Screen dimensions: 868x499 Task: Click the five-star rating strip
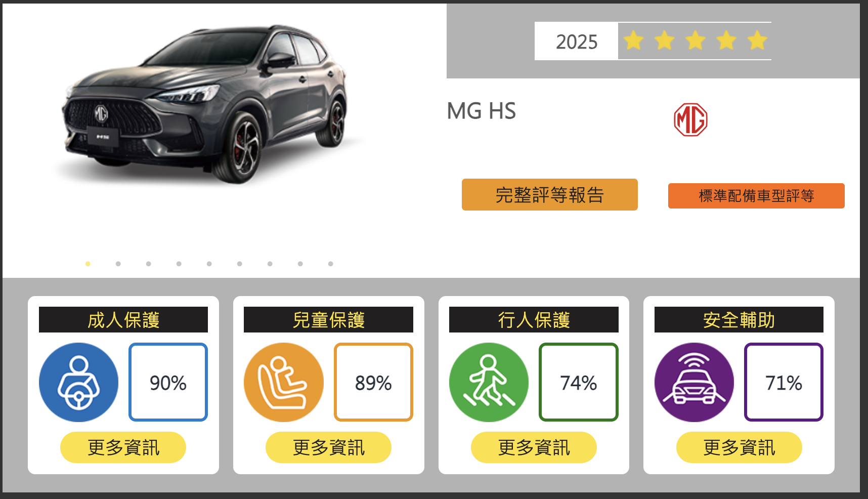(695, 40)
